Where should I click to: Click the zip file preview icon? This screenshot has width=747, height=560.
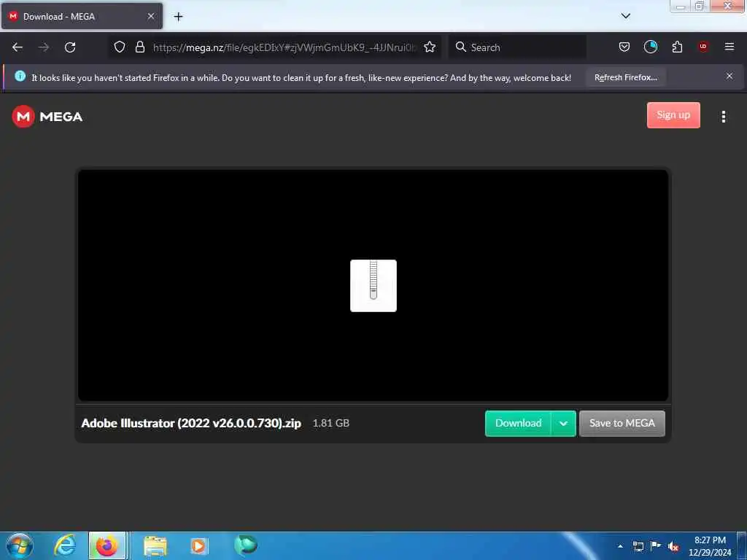[x=373, y=286]
